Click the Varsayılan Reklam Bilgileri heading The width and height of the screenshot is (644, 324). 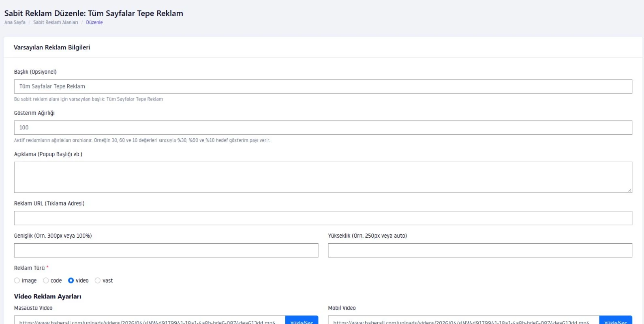click(52, 47)
